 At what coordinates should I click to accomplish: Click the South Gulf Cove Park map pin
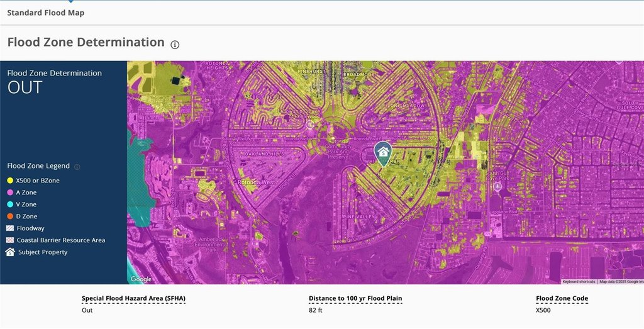(x=497, y=187)
